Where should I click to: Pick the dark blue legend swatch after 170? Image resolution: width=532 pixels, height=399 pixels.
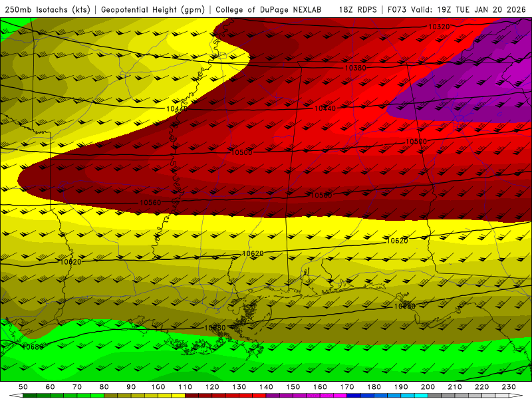(x=354, y=396)
